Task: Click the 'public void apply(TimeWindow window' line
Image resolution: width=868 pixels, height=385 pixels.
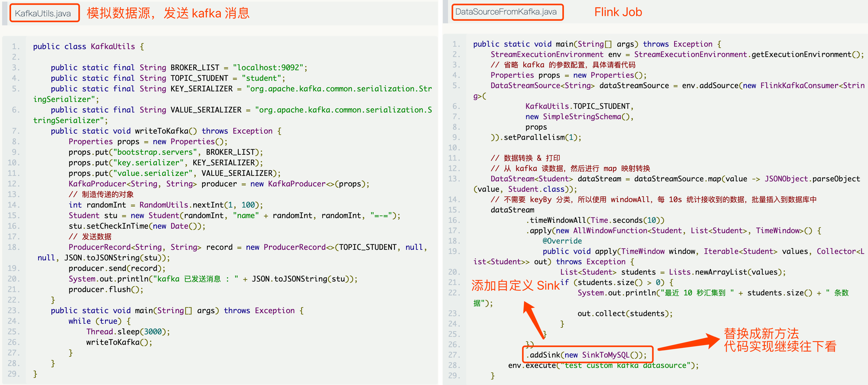Action: coord(669,256)
